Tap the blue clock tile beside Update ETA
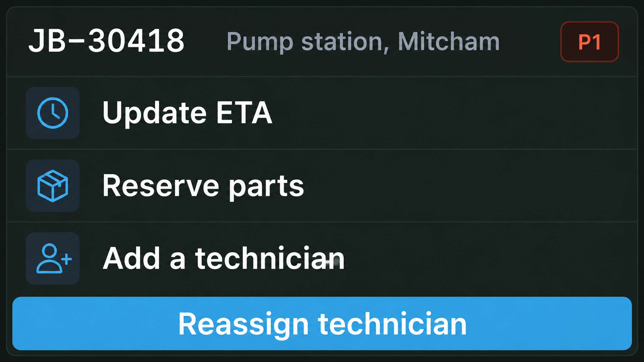 (x=53, y=113)
